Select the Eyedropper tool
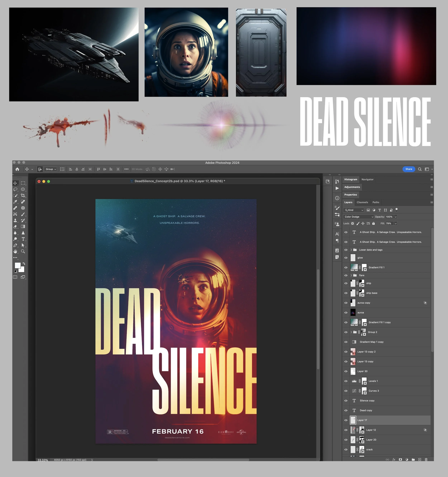This screenshot has height=477, width=448. click(15, 202)
